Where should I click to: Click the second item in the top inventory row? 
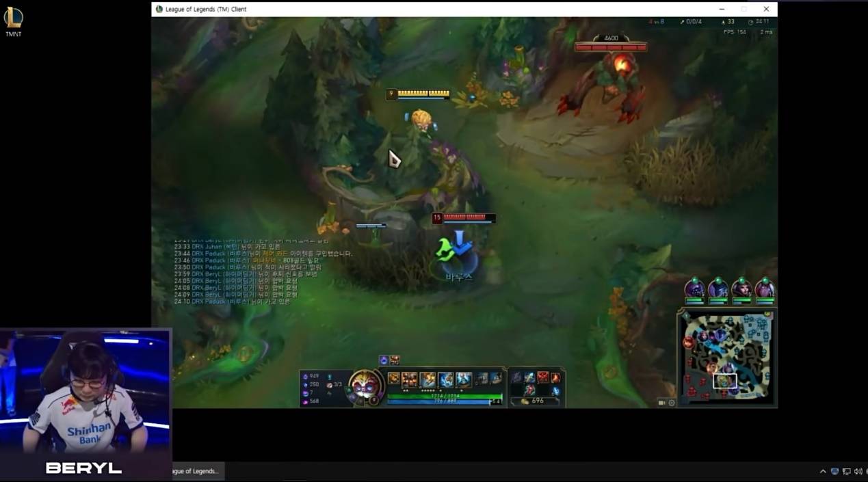pos(529,377)
